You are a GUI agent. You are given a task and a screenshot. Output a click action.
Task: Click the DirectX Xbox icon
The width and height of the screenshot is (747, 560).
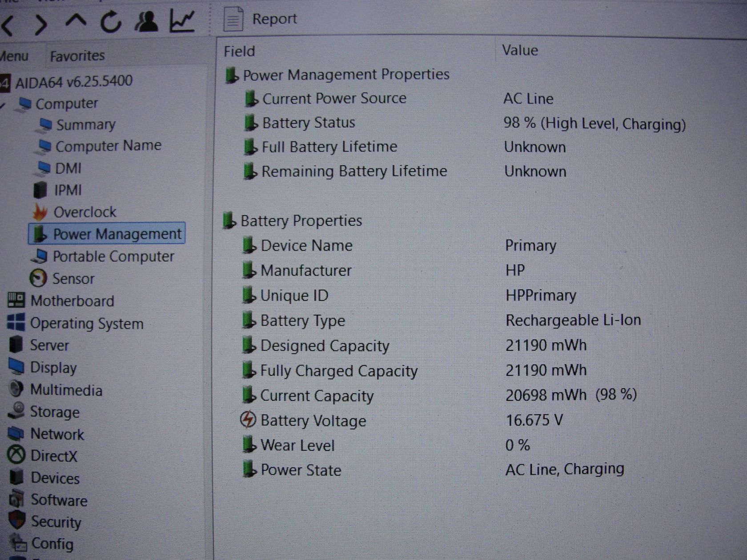click(16, 454)
